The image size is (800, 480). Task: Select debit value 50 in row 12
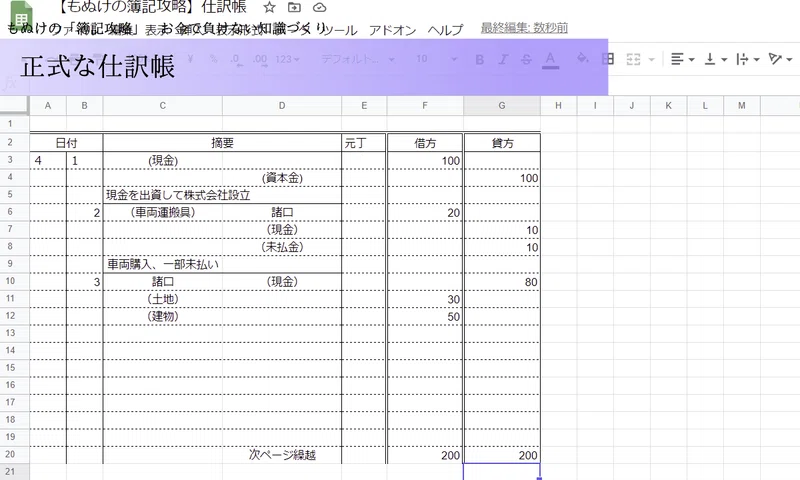point(425,316)
